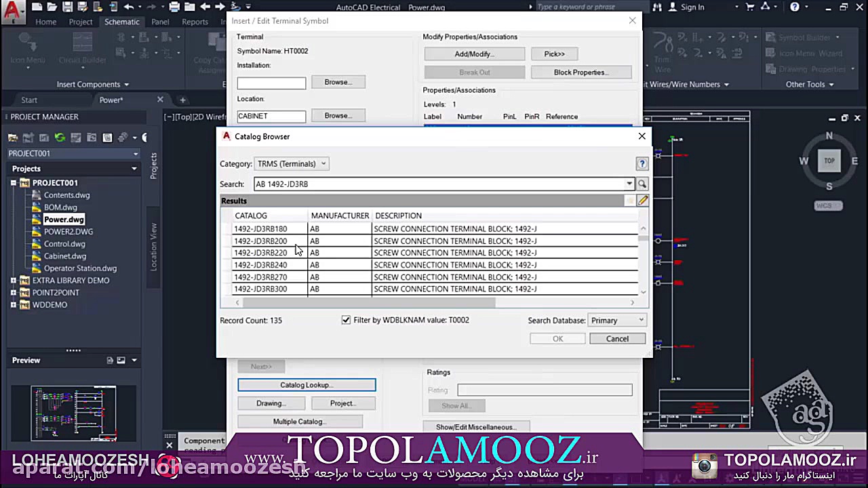Open the Search Database Primary dropdown
868x488 pixels.
617,321
